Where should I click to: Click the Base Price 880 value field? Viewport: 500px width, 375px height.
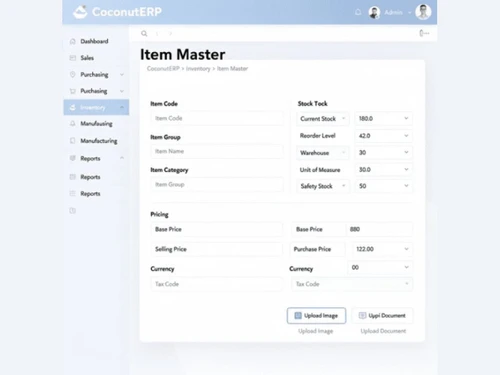click(x=379, y=229)
